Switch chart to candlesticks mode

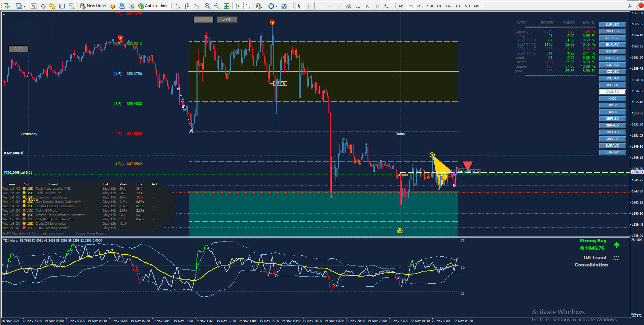187,6
